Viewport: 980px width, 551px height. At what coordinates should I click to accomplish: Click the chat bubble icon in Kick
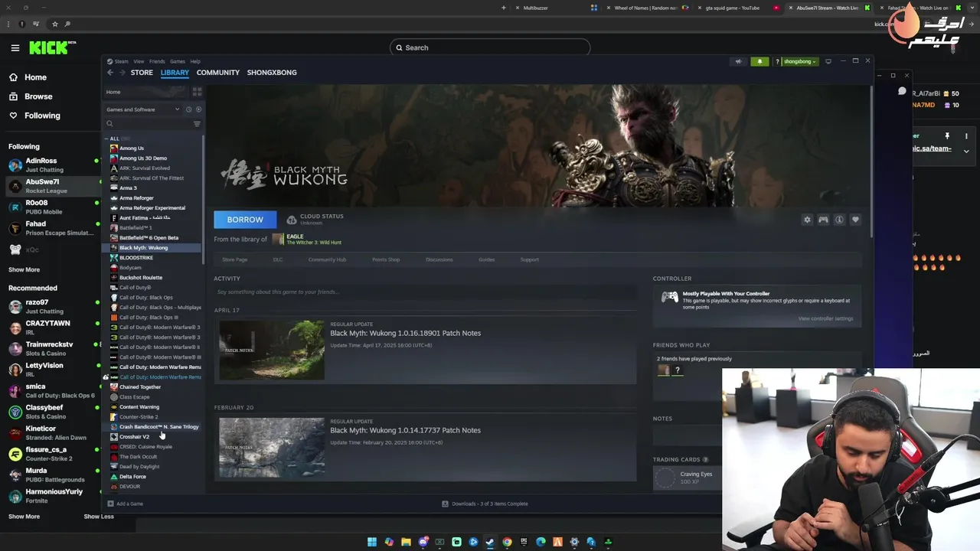[x=902, y=91]
